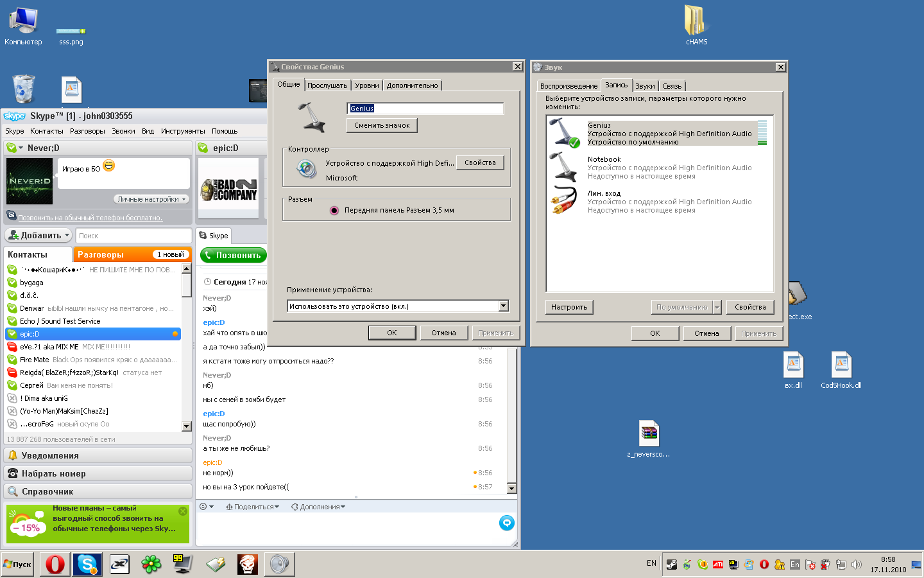This screenshot has width=924, height=578.
Task: Click the epic:D Bad Company avatar
Action: click(x=229, y=189)
